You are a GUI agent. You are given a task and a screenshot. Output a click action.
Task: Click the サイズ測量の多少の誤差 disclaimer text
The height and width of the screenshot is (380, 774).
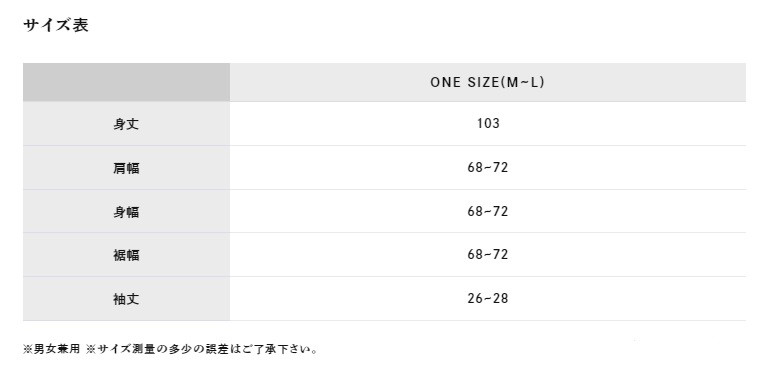(x=163, y=349)
